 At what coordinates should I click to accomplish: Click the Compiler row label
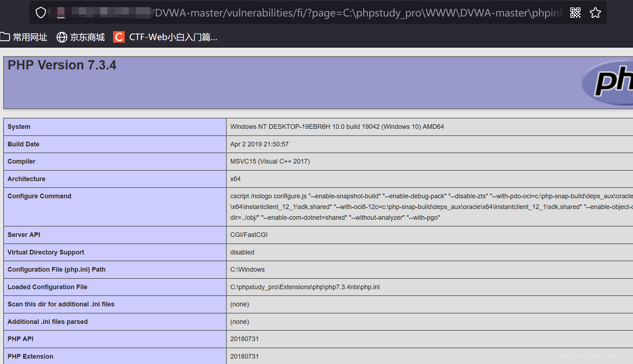pos(21,161)
